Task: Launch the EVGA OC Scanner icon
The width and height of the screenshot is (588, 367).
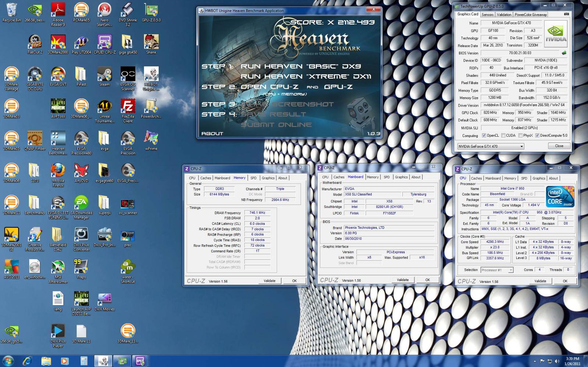Action: click(128, 79)
